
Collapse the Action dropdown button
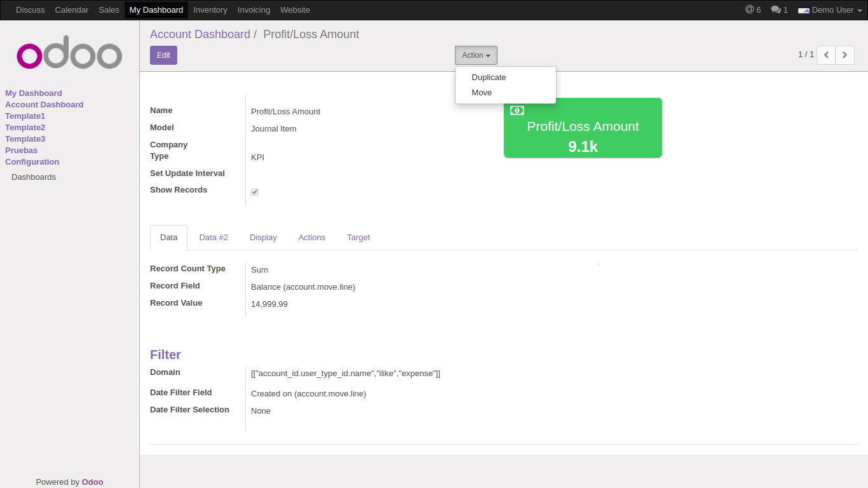click(476, 55)
